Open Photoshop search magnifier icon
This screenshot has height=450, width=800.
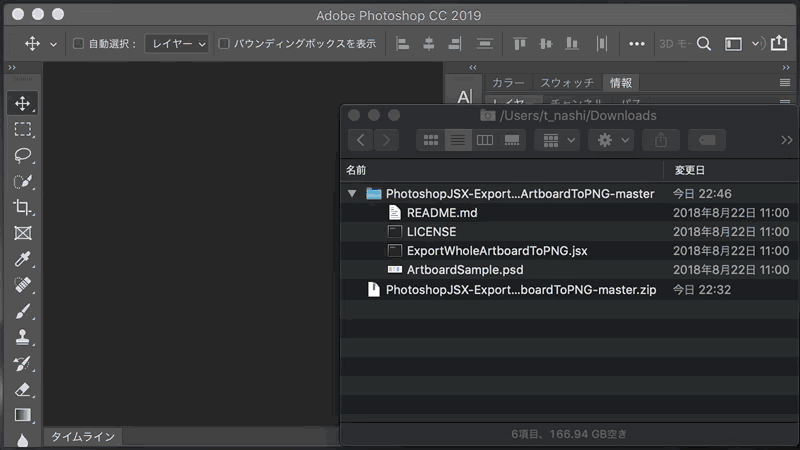click(704, 44)
